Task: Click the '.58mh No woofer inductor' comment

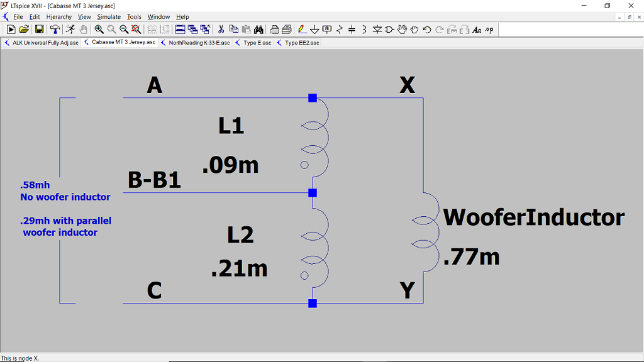Action: click(x=65, y=191)
